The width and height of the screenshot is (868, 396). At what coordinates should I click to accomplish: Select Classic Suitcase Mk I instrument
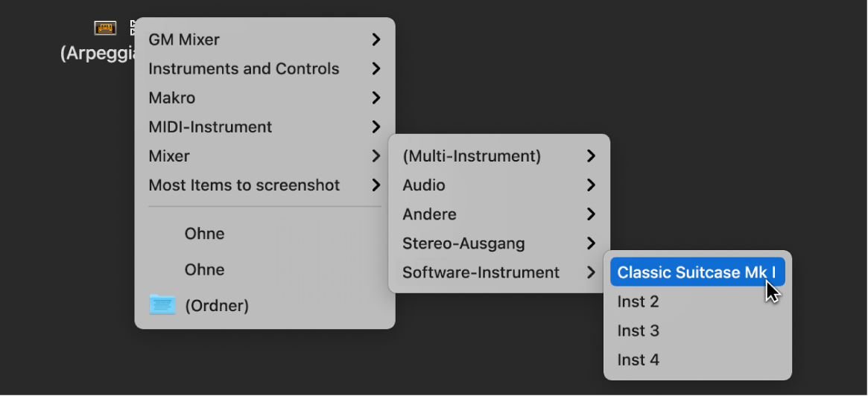tap(696, 272)
